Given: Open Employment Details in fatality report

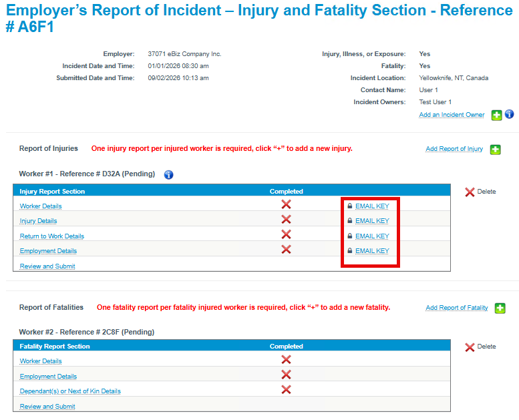Looking at the screenshot, I should [x=48, y=377].
